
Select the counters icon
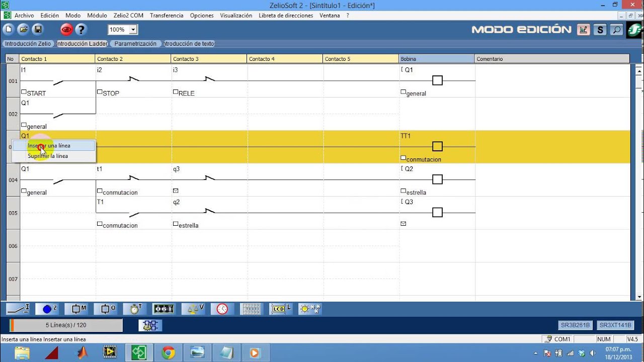pos(164,309)
